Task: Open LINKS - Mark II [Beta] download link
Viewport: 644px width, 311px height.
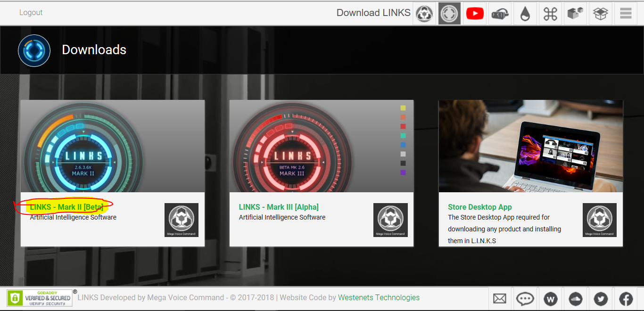Action: tap(66, 207)
